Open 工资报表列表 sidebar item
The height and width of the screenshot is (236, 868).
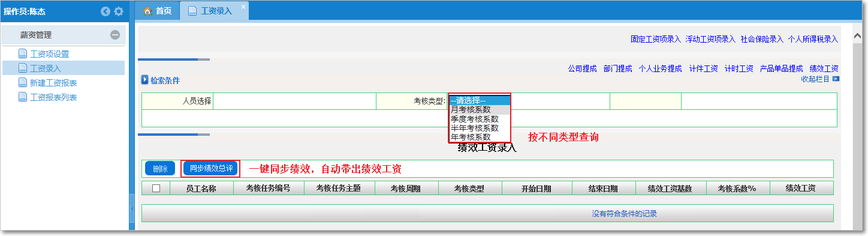coord(53,97)
